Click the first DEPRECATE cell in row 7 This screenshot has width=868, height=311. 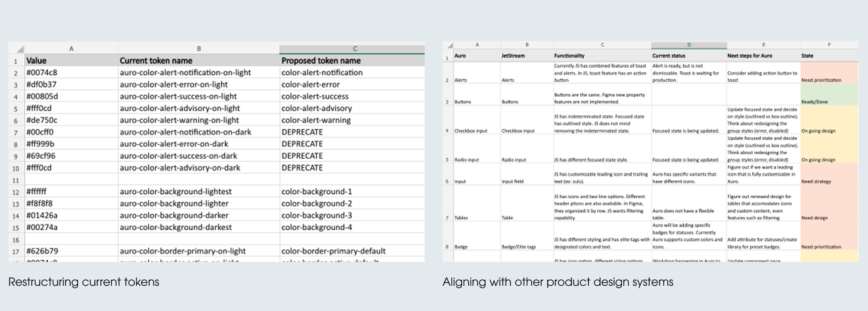tap(352, 132)
